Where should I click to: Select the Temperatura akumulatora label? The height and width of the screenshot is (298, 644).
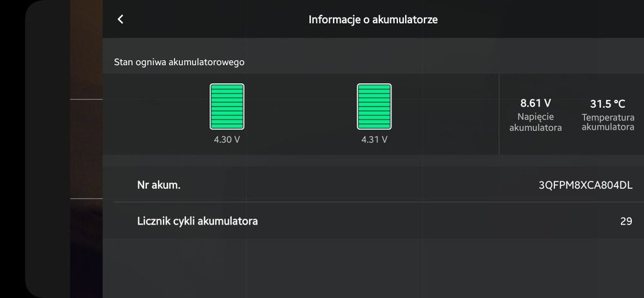[x=608, y=123]
